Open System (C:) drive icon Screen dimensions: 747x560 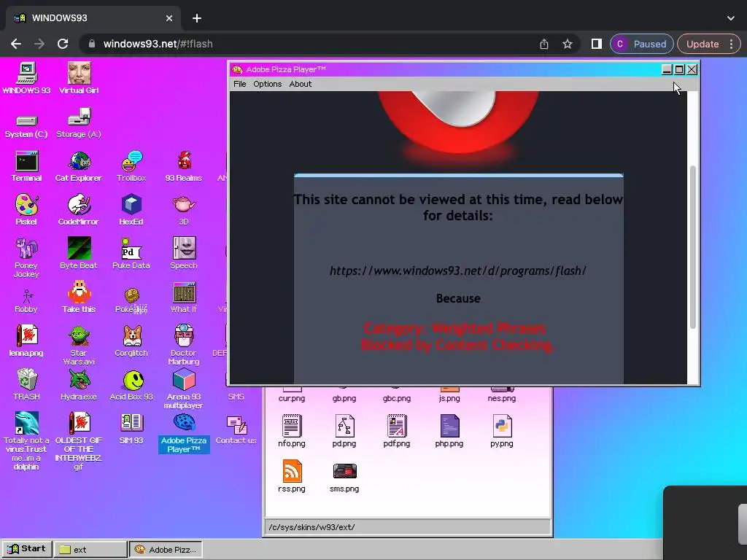tap(26, 125)
